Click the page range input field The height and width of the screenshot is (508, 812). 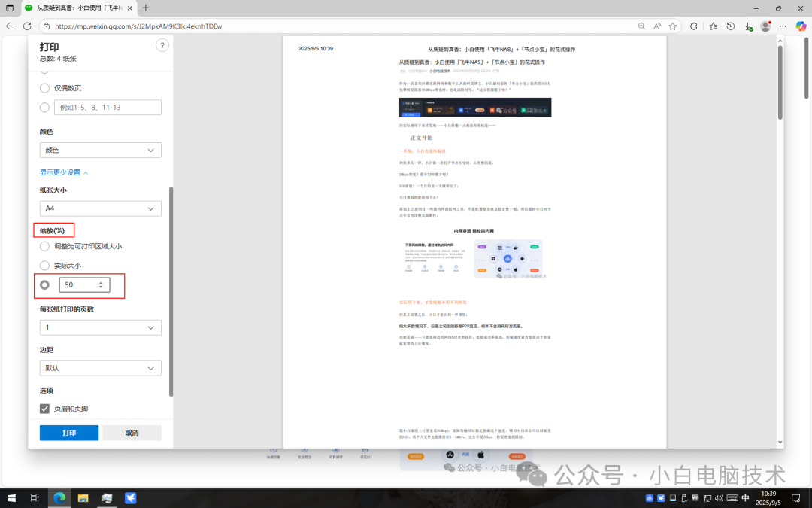pos(108,108)
